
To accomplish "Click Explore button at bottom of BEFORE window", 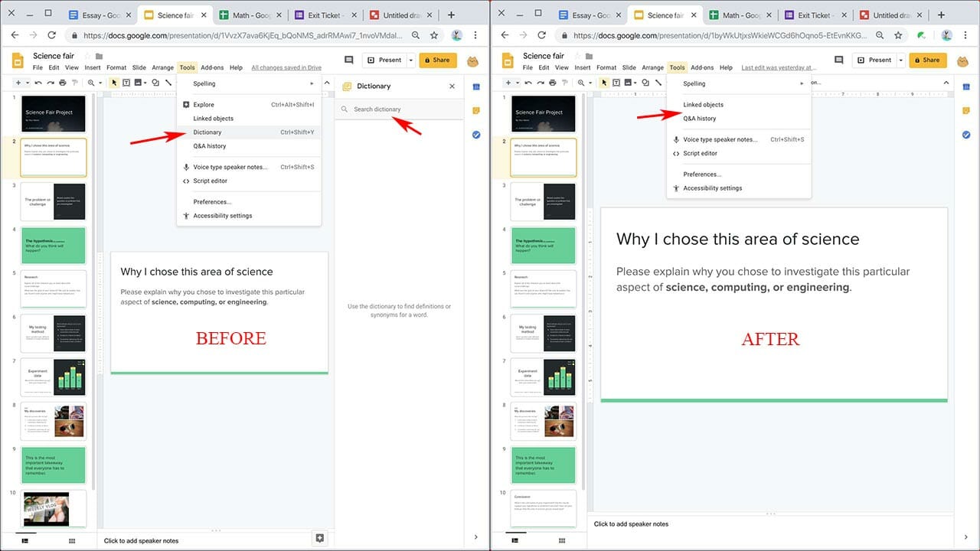I will pos(320,538).
